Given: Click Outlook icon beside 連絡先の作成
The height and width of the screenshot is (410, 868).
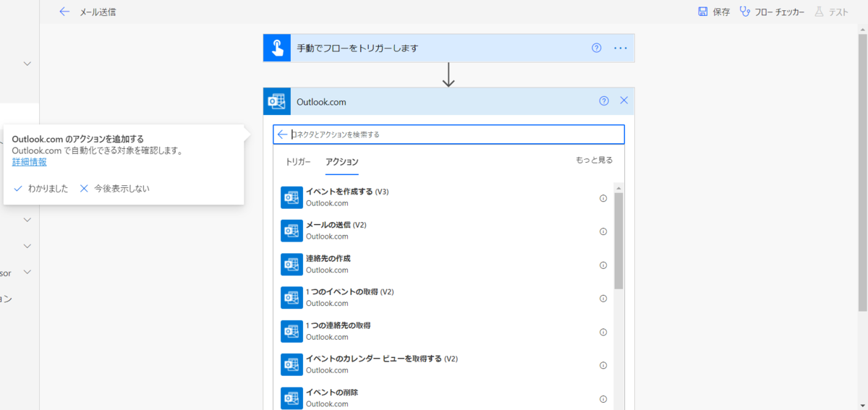Looking at the screenshot, I should click(292, 265).
